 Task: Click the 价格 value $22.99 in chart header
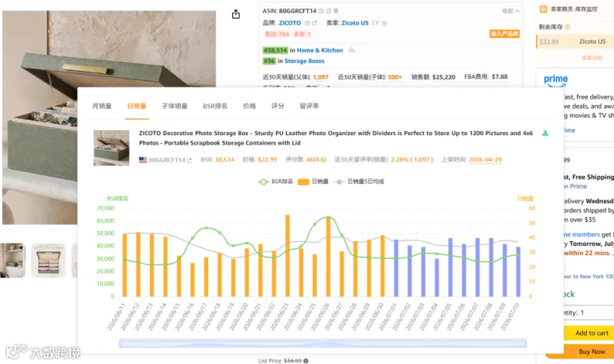(x=267, y=160)
